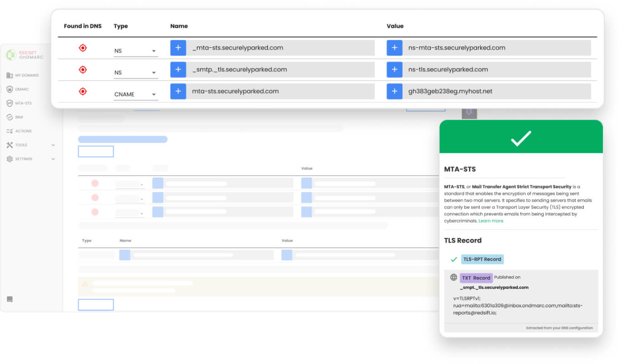The image size is (622, 364).
Task: Click plus button beside gh383geb238eg.myhost.net value
Action: (394, 91)
